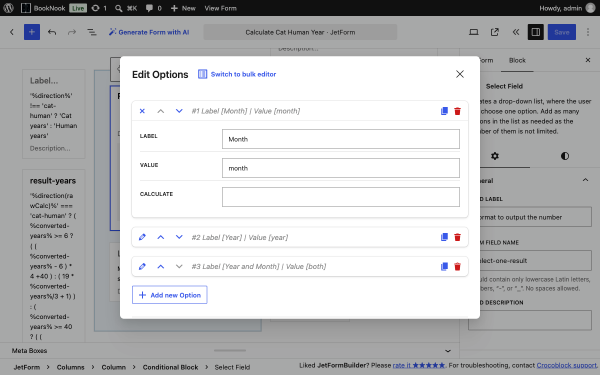
Task: Expand option #2 Label [Year] header row
Action: (x=300, y=237)
